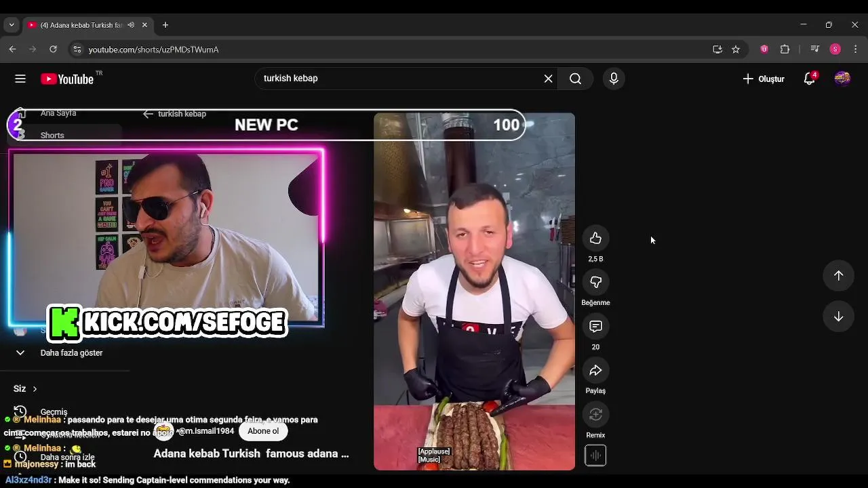Open the Chrome three-dot menu
This screenshot has height=488, width=868.
856,49
